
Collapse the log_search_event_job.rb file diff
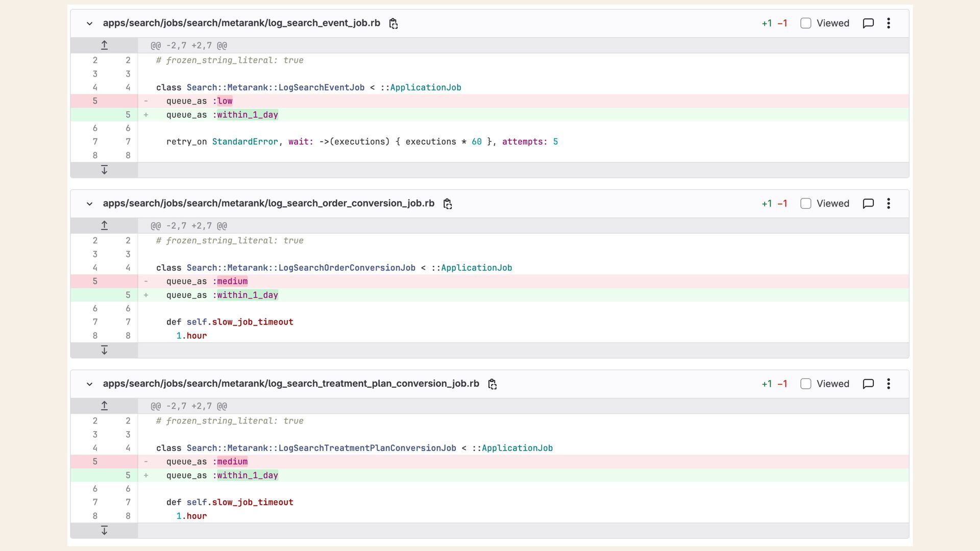coord(89,23)
